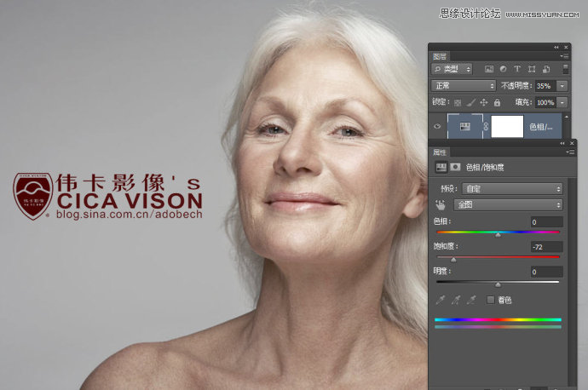
Task: Select the adjustment properties icon in Properties
Action: [441, 167]
